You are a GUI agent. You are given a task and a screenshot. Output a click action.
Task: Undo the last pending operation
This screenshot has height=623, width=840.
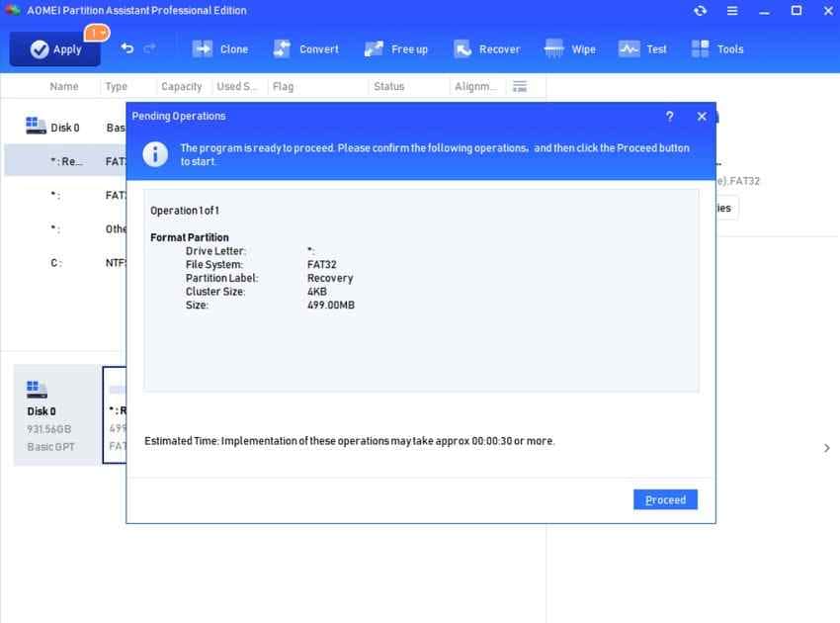(x=126, y=48)
